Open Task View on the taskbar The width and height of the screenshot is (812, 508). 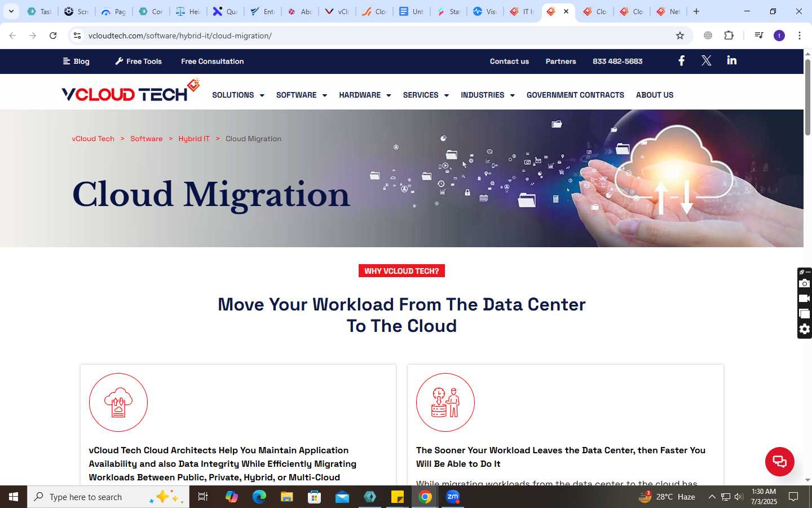pos(203,497)
